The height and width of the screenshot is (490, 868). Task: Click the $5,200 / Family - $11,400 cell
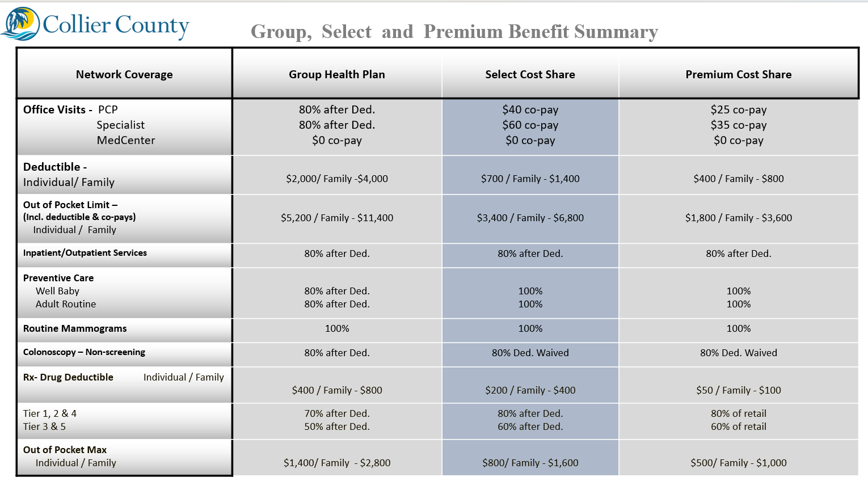(x=336, y=218)
